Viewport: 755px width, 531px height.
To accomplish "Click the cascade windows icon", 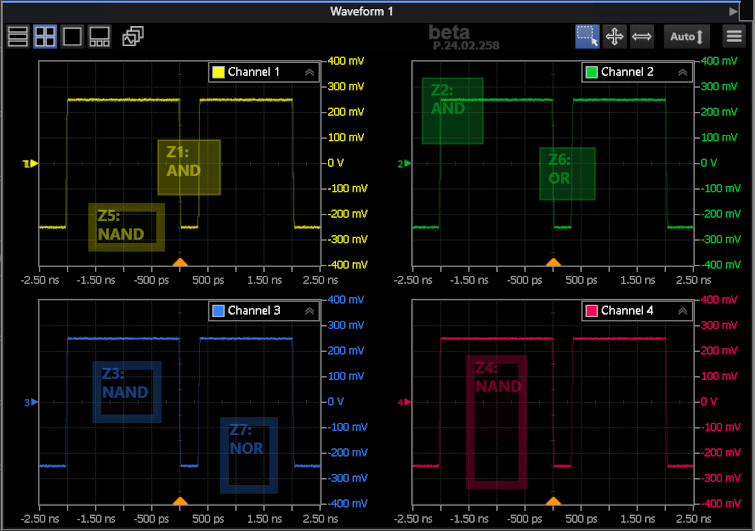I will point(132,37).
